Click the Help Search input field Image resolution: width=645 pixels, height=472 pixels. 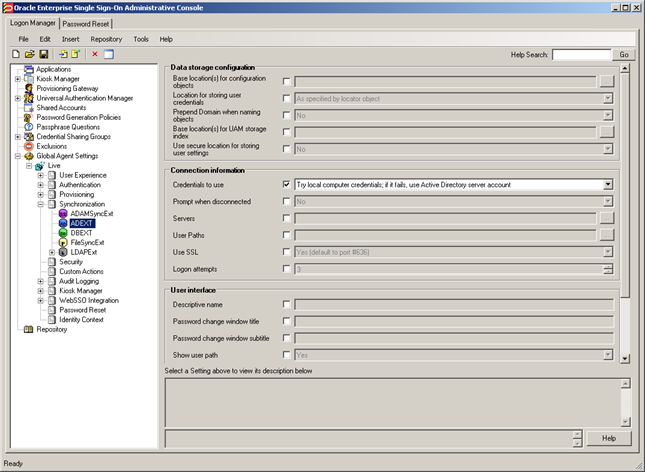pyautogui.click(x=581, y=54)
